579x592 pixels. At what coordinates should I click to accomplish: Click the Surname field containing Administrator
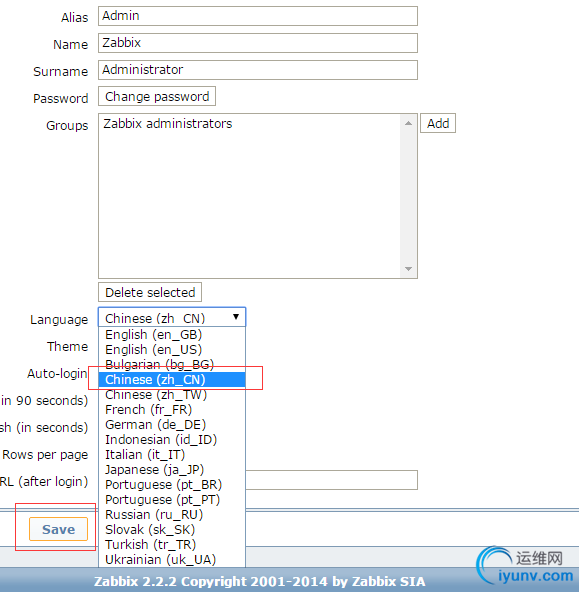pos(258,70)
